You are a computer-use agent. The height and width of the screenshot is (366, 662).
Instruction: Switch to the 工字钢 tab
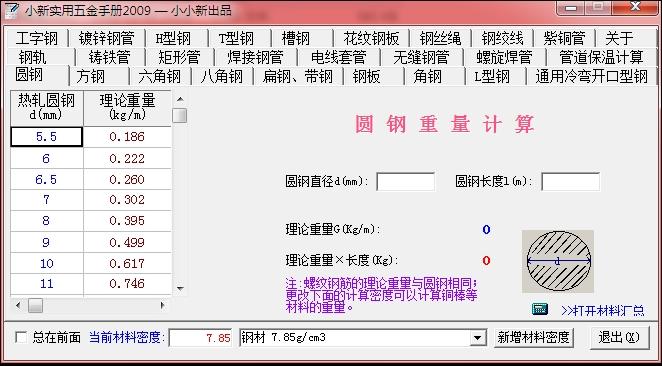[37, 38]
